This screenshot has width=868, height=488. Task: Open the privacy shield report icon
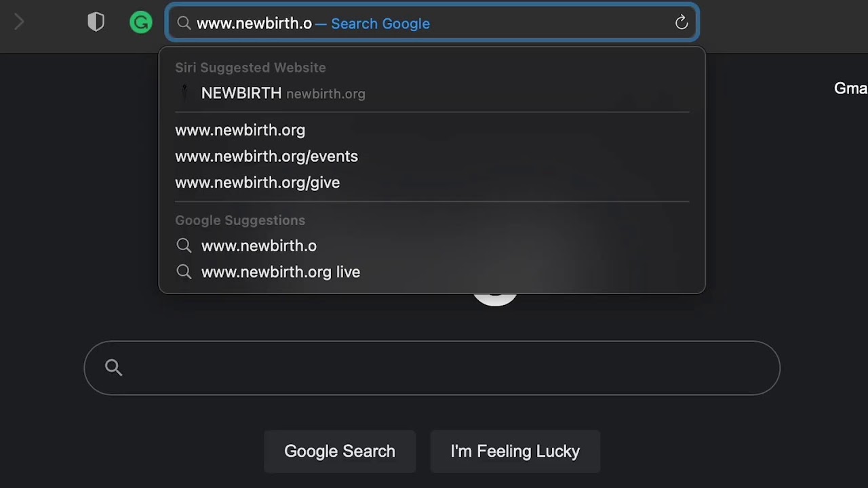[x=96, y=22]
